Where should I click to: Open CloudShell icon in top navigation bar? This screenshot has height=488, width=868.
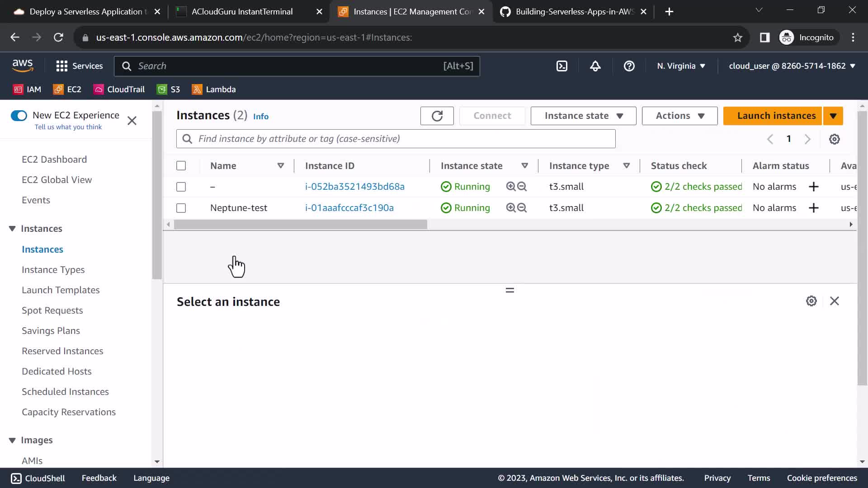pos(561,66)
